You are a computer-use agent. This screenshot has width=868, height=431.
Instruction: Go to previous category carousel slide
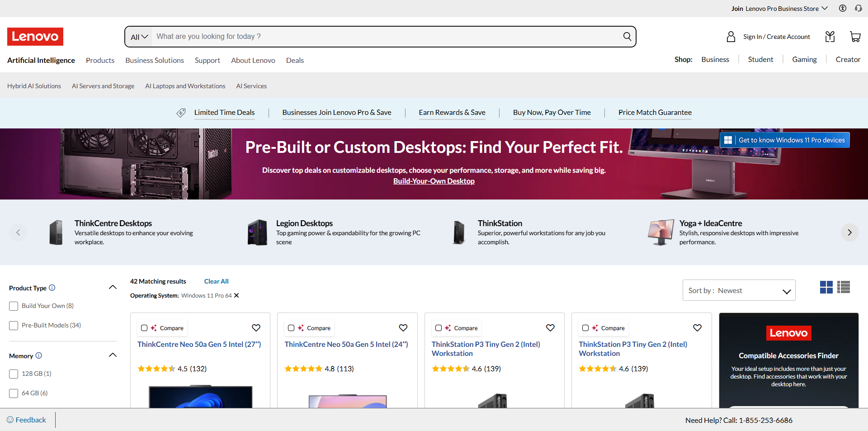click(18, 232)
